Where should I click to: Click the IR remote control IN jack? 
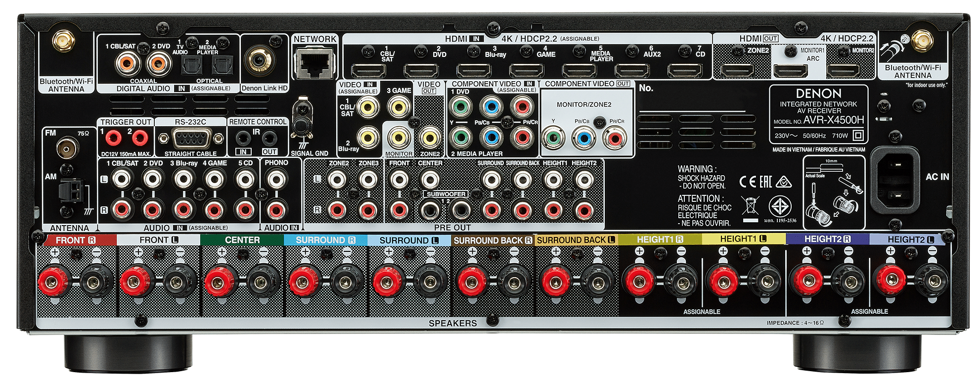(x=243, y=138)
